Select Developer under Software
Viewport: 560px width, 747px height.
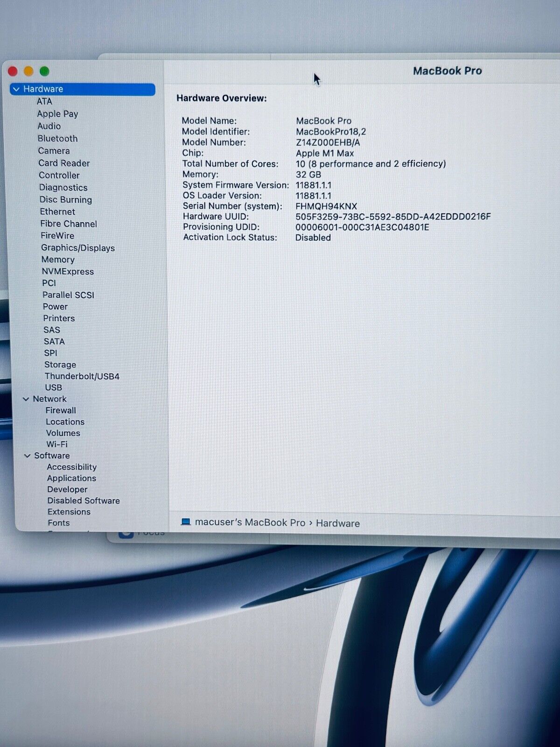[x=67, y=489]
